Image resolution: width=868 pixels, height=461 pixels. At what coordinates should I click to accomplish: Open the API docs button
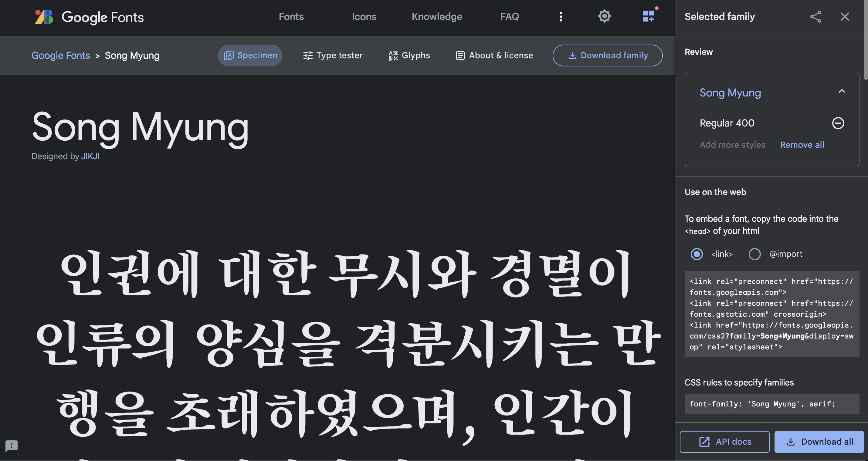click(724, 442)
